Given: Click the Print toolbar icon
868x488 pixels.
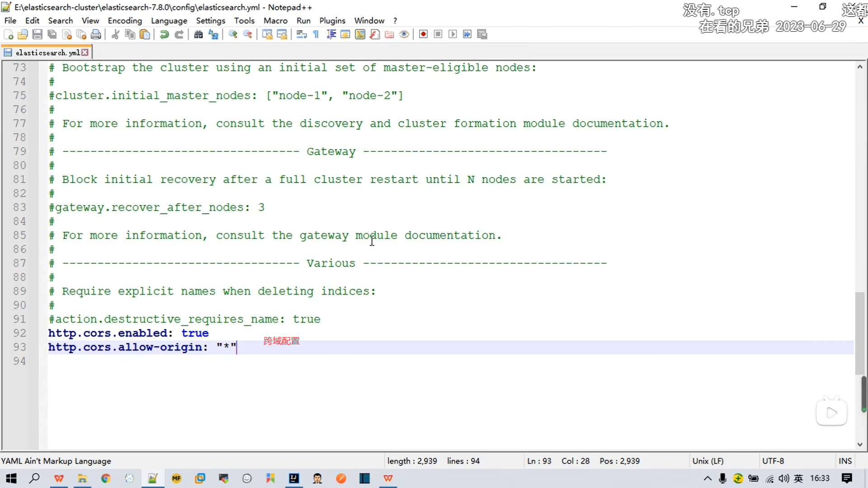Looking at the screenshot, I should point(96,34).
